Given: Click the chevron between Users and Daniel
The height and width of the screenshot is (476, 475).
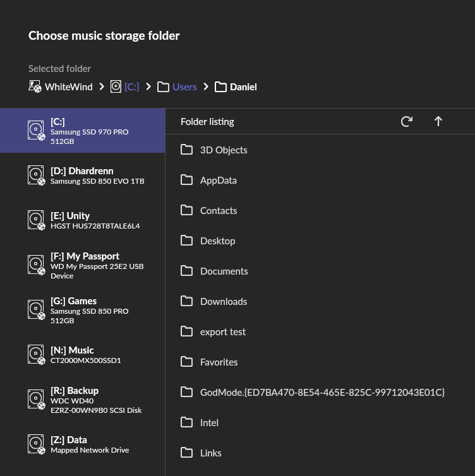Looking at the screenshot, I should (206, 87).
